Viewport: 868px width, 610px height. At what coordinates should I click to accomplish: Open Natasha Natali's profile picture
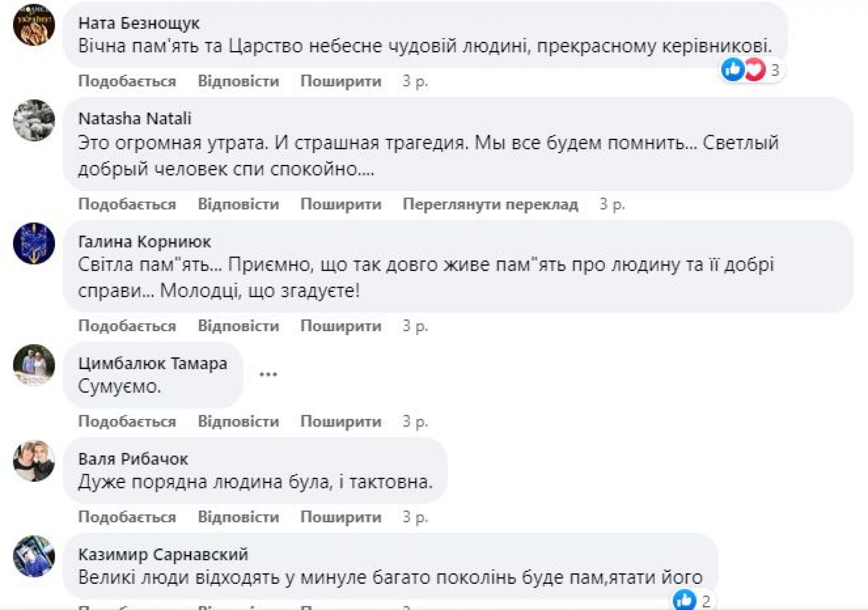(34, 120)
